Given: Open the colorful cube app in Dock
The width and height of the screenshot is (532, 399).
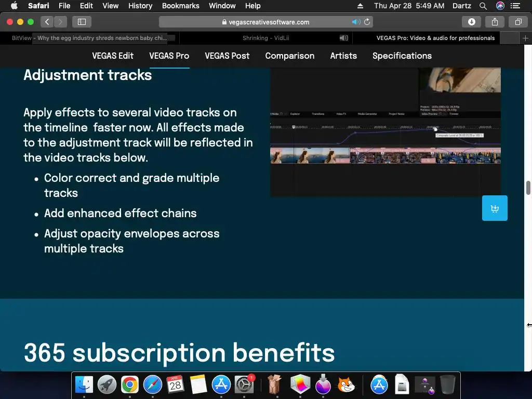Looking at the screenshot, I should (300, 385).
